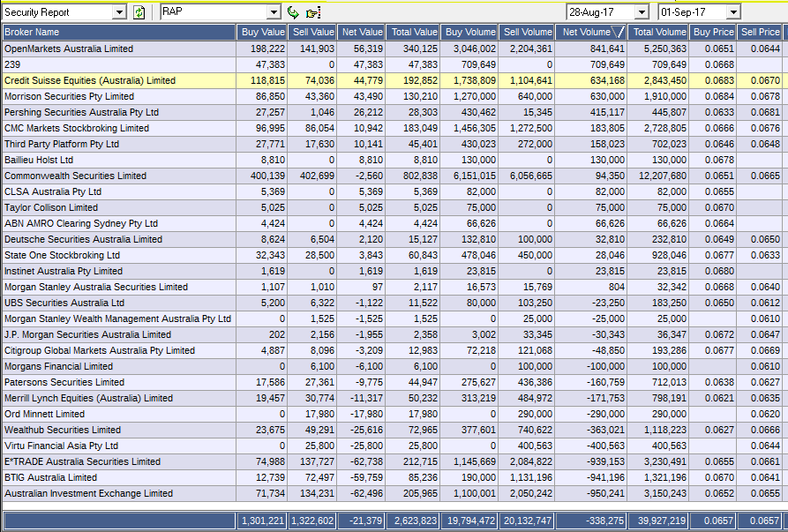Screen dimensions: 788x532
Task: Click the green curved arrow icon beside RAP
Action: [x=292, y=12]
